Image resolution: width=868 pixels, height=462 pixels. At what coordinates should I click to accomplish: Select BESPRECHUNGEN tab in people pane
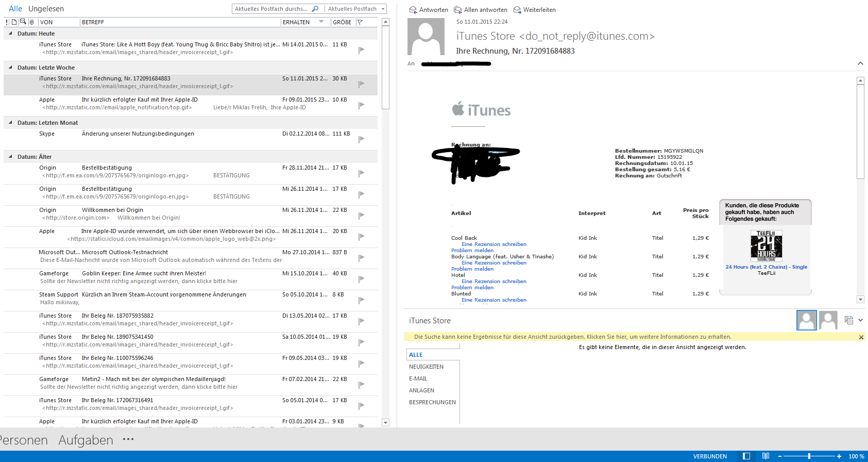(x=432, y=402)
